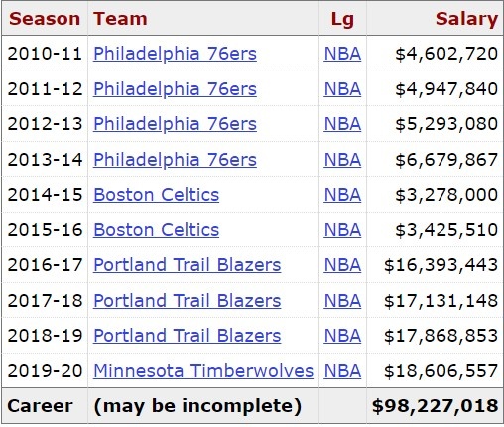This screenshot has height=427, width=504.
Task: Open Boston Celtics link for 2015-16 season
Action: [156, 230]
